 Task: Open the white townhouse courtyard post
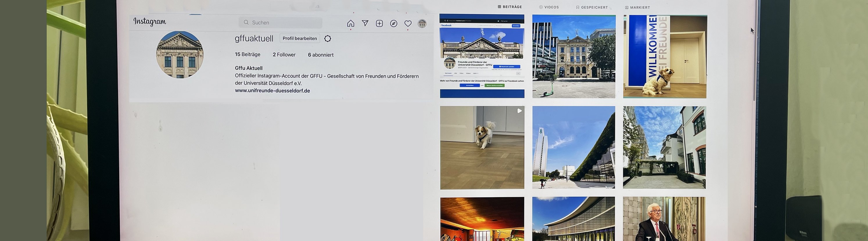tap(664, 148)
